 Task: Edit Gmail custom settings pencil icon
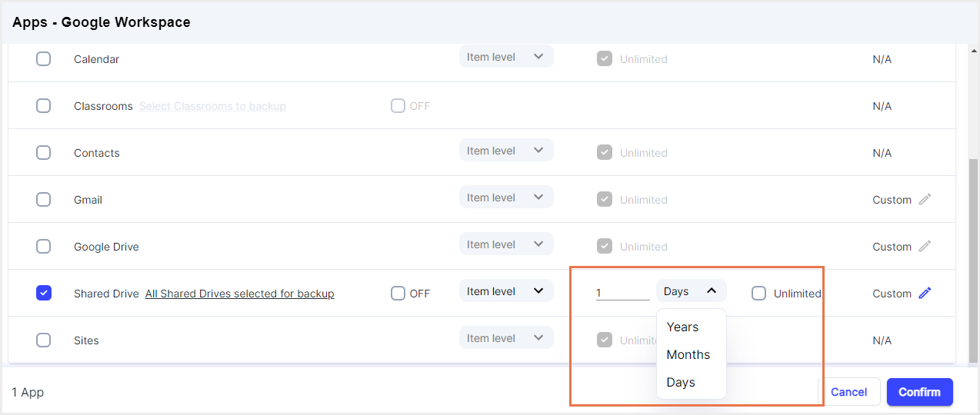coord(925,200)
